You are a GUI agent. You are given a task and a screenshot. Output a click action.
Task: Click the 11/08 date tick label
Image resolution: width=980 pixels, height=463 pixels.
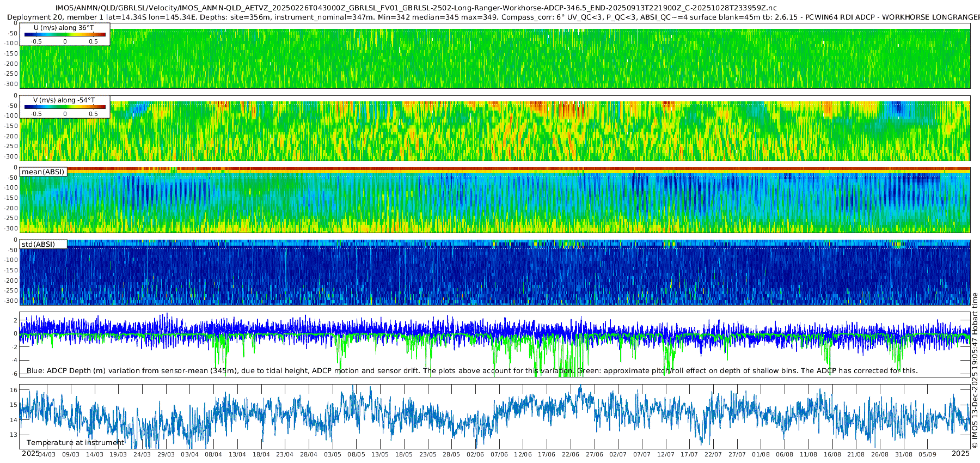(808, 454)
